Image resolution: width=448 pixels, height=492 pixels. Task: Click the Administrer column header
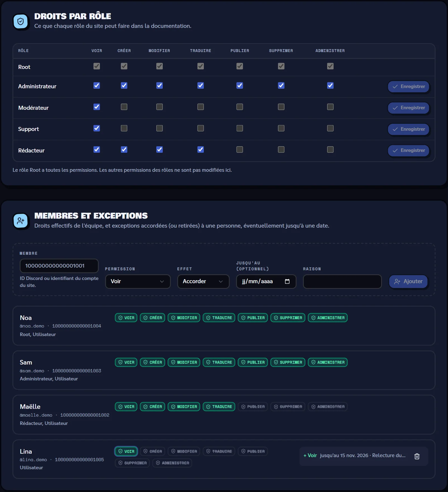[x=330, y=51]
